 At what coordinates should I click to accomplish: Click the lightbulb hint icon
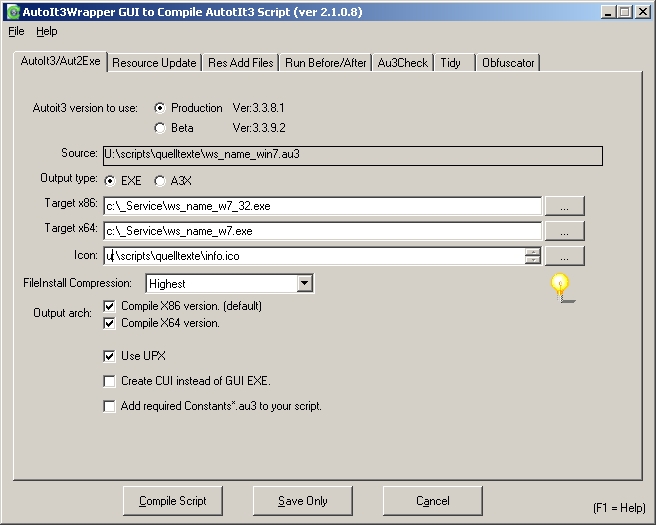point(560,287)
